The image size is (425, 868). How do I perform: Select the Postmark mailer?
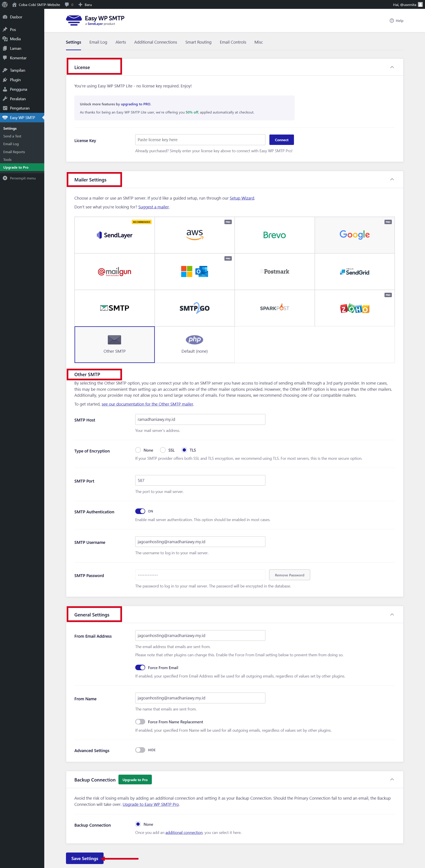[x=274, y=271]
